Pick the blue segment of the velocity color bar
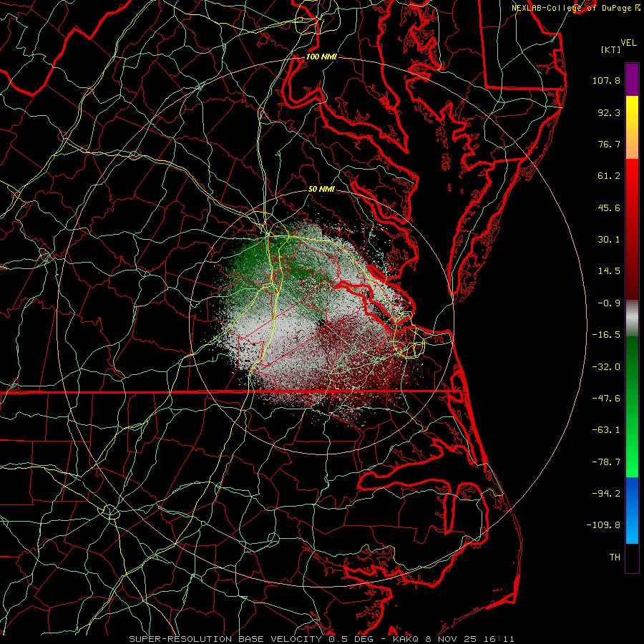Screen dimensions: 644x644 632,510
